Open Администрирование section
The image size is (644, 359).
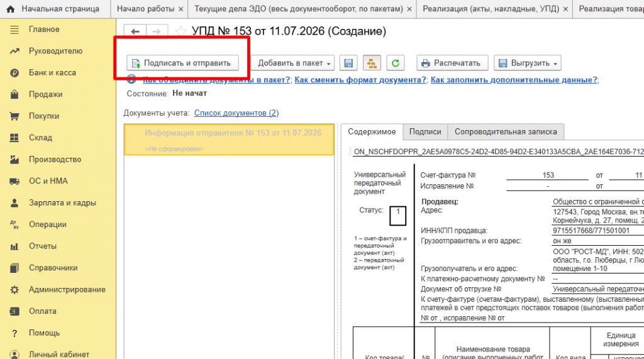pos(67,290)
